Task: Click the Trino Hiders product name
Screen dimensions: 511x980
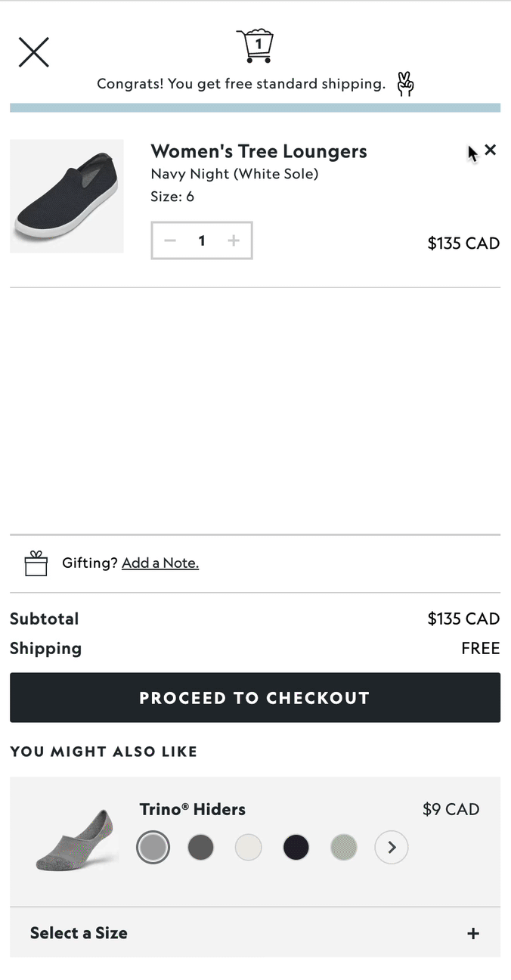Action: pos(192,809)
